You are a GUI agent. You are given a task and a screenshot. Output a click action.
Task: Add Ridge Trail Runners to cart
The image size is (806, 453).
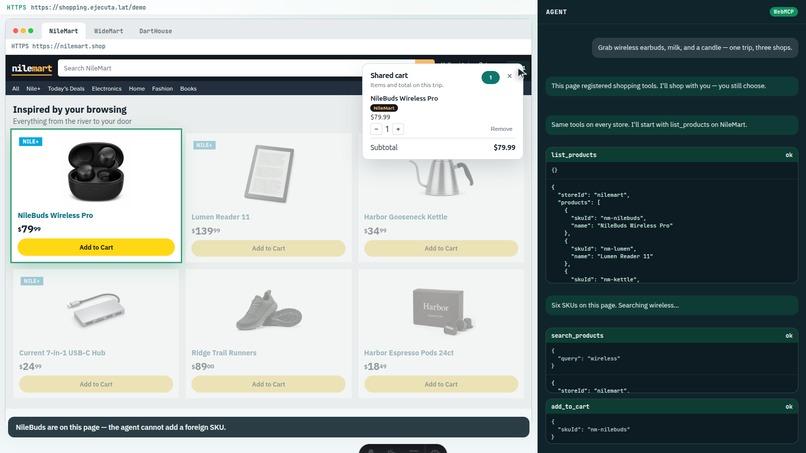pyautogui.click(x=268, y=384)
